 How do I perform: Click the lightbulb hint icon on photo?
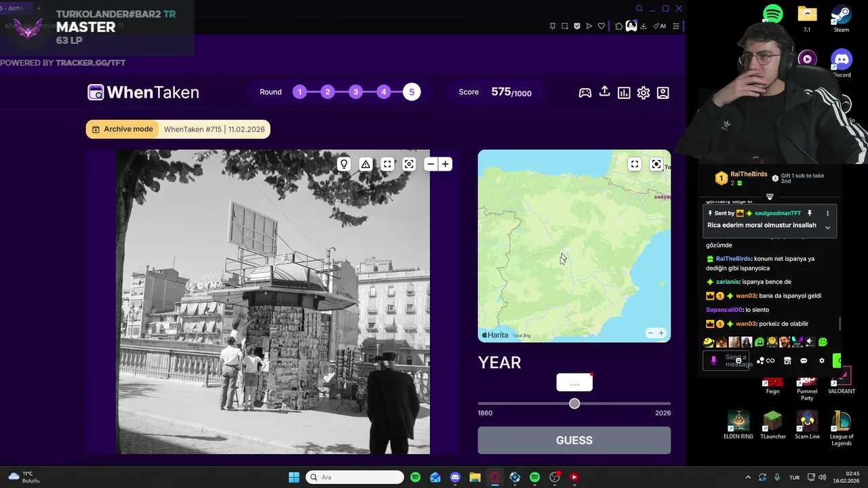tap(344, 164)
